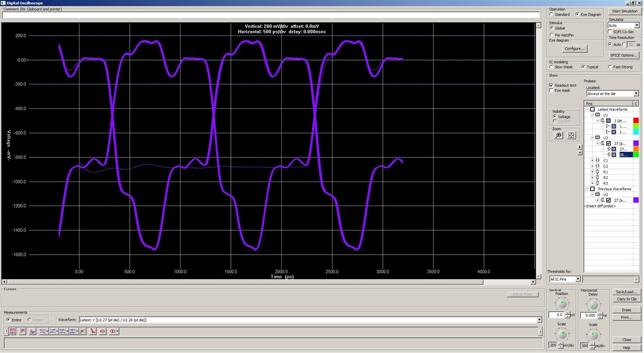Screen dimensions: 644x353
Task: Select Fast-Strong IC modeling
Action: point(609,67)
